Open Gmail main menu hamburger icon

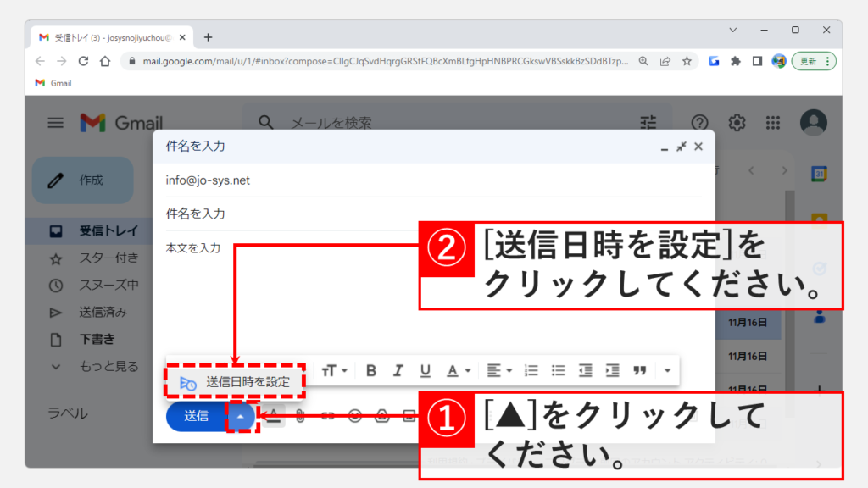[55, 123]
